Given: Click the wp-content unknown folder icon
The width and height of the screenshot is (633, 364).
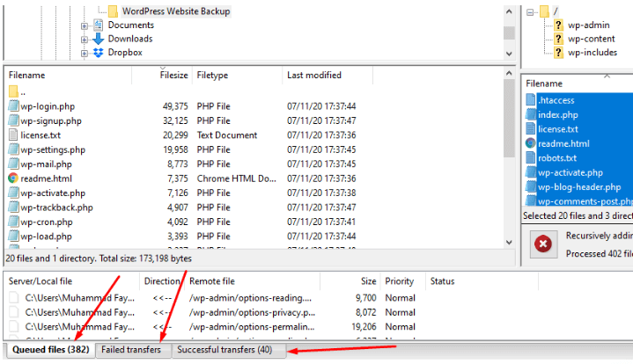Looking at the screenshot, I should coord(558,39).
